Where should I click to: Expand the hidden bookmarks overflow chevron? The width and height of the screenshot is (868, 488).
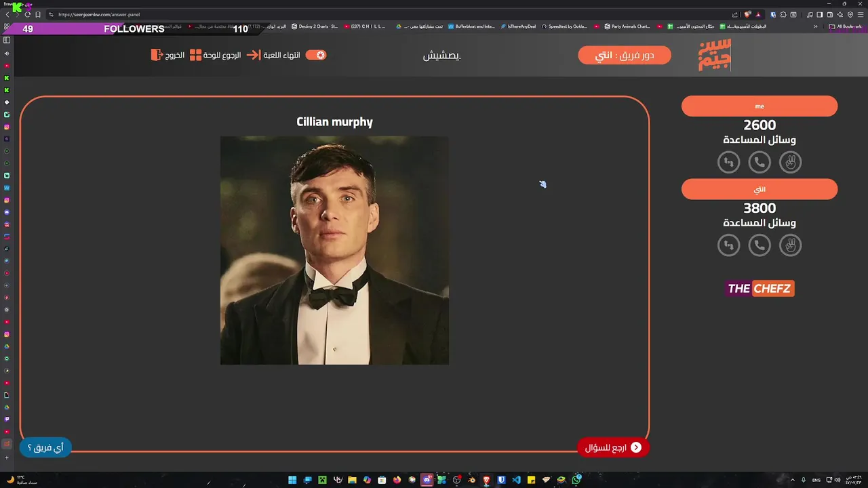[x=816, y=26]
